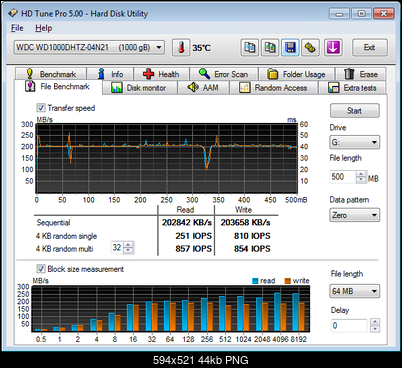Toggle the Block size measurement checkbox
402x368 pixels.
coord(41,269)
